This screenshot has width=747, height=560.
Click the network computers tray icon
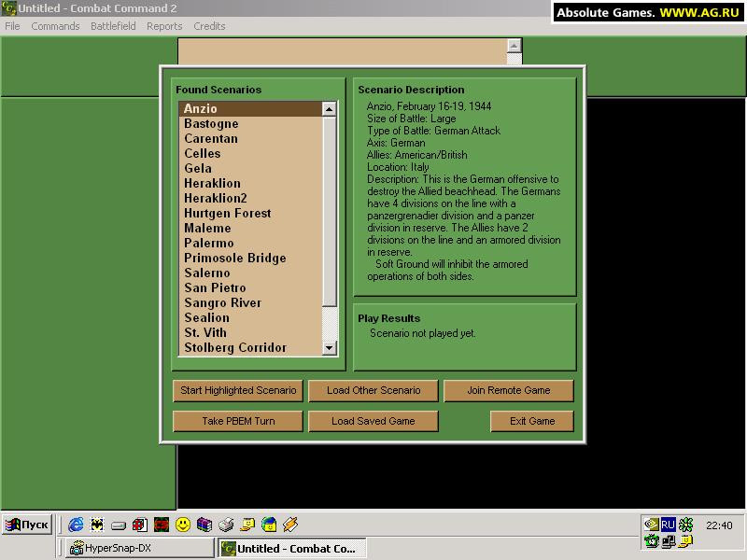click(669, 541)
